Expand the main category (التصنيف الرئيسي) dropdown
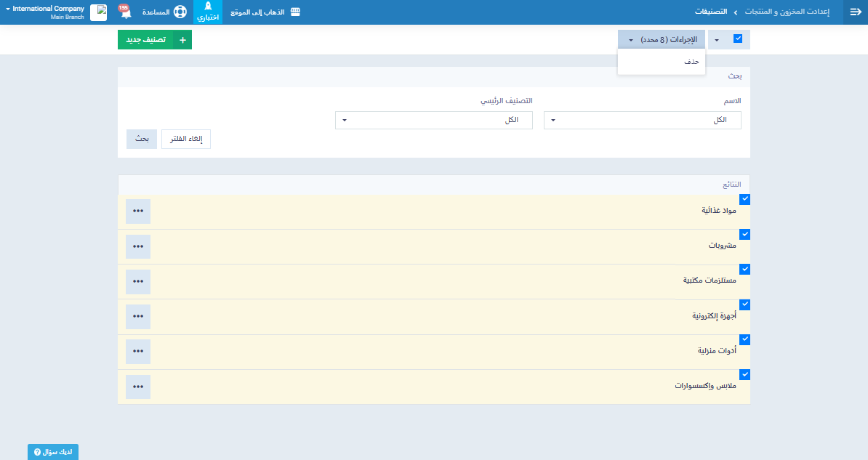This screenshot has height=460, width=868. point(434,121)
